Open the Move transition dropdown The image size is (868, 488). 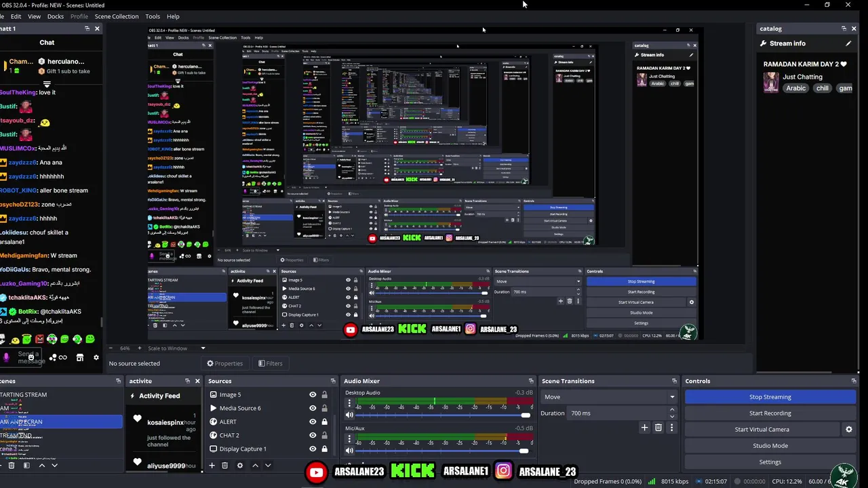pos(610,397)
